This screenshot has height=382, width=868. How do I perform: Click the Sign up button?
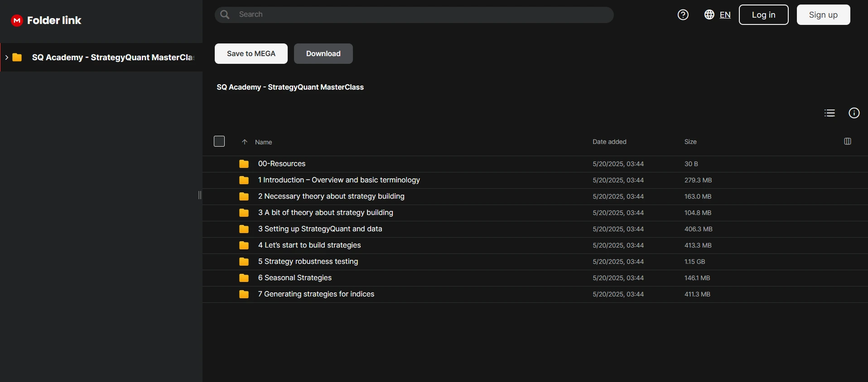(823, 15)
